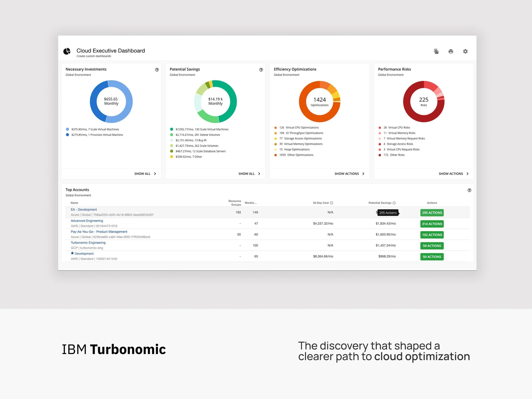Open help for Potential Savings widget
This screenshot has height=399, width=532.
tap(261, 70)
